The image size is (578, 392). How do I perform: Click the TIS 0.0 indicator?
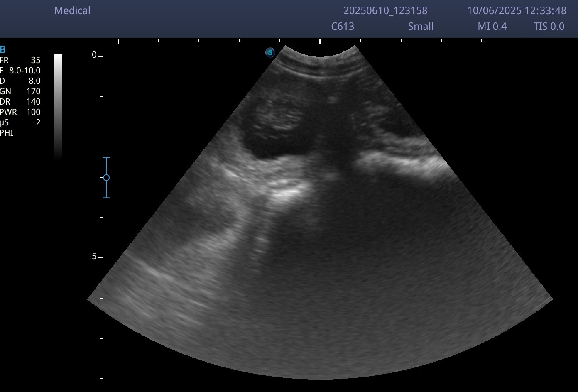[x=549, y=27]
